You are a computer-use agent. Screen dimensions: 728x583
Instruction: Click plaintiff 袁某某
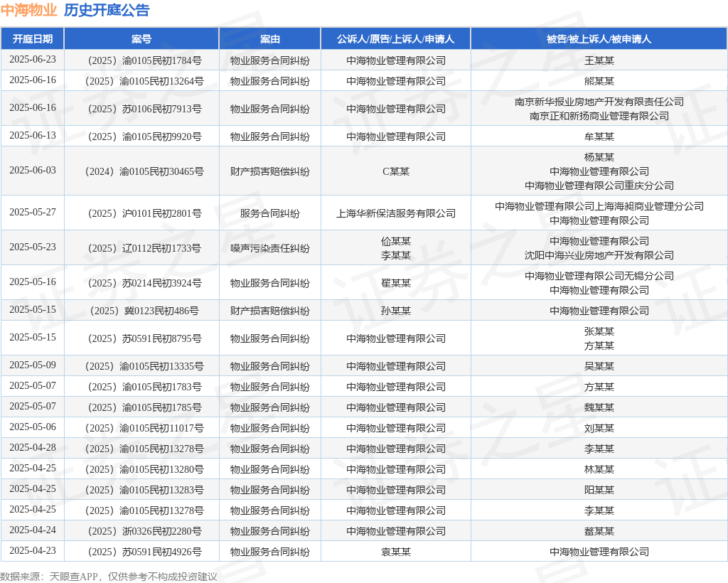tap(395, 552)
